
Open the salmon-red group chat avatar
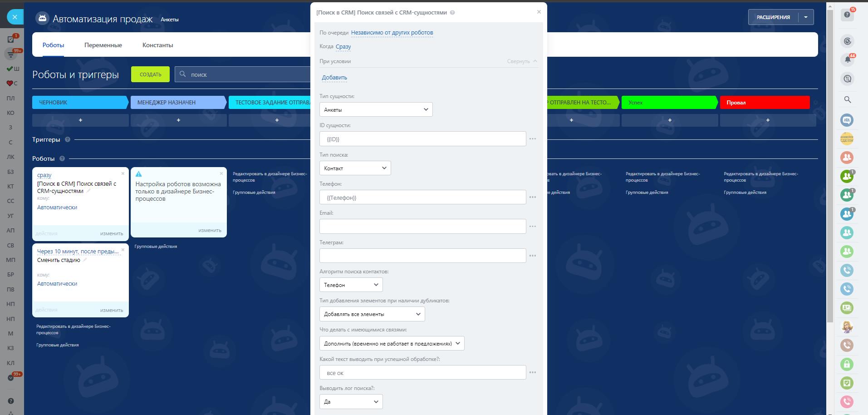[847, 158]
